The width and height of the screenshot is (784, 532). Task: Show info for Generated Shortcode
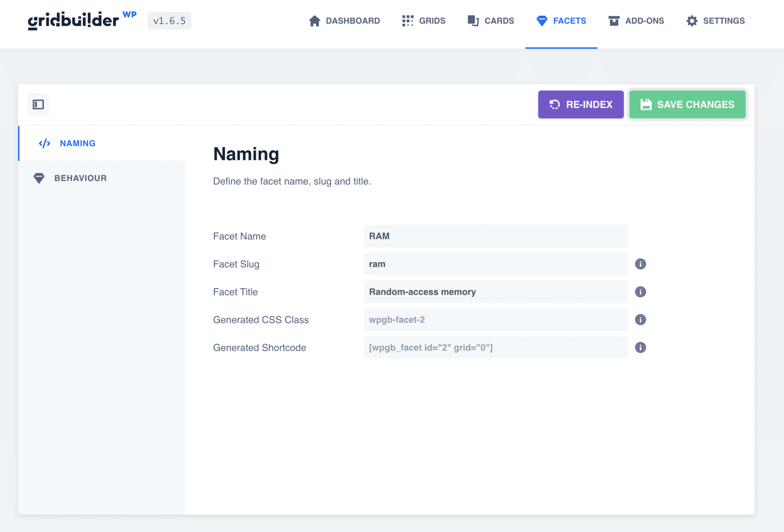click(x=640, y=348)
